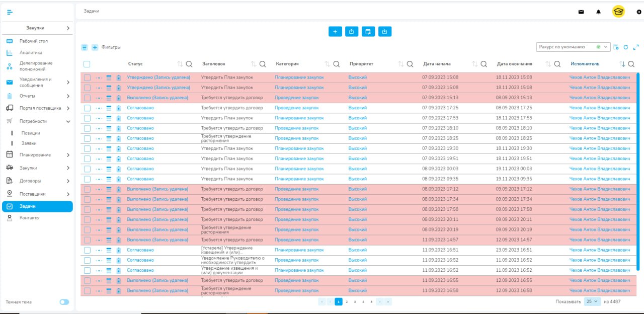Sort by the Приоритет column
The height and width of the screenshot is (314, 644).
click(401, 64)
